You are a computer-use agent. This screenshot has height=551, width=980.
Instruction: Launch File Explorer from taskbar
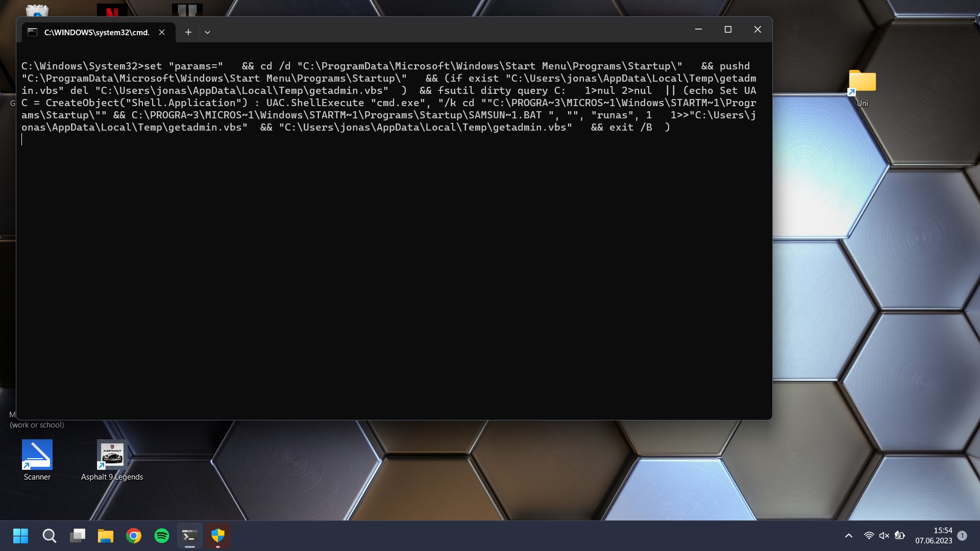tap(106, 536)
